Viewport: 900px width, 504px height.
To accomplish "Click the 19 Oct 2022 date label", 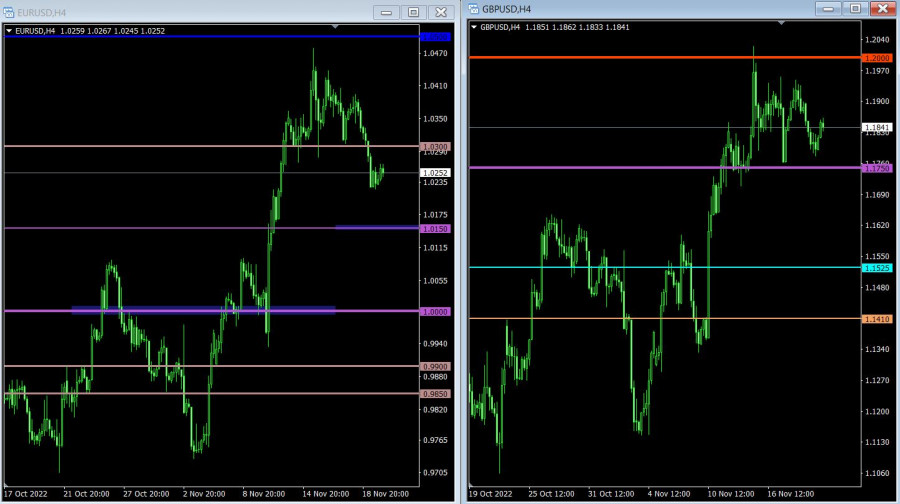I will point(491,494).
